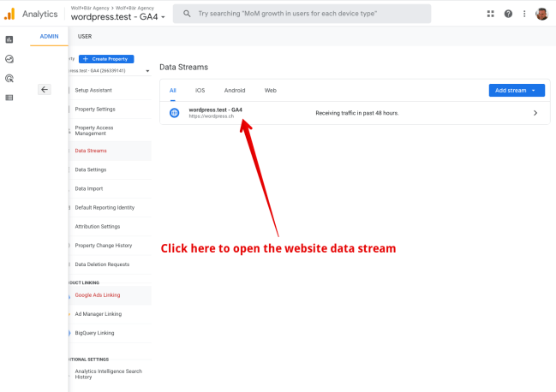Select the iOS streams tab

click(x=200, y=91)
